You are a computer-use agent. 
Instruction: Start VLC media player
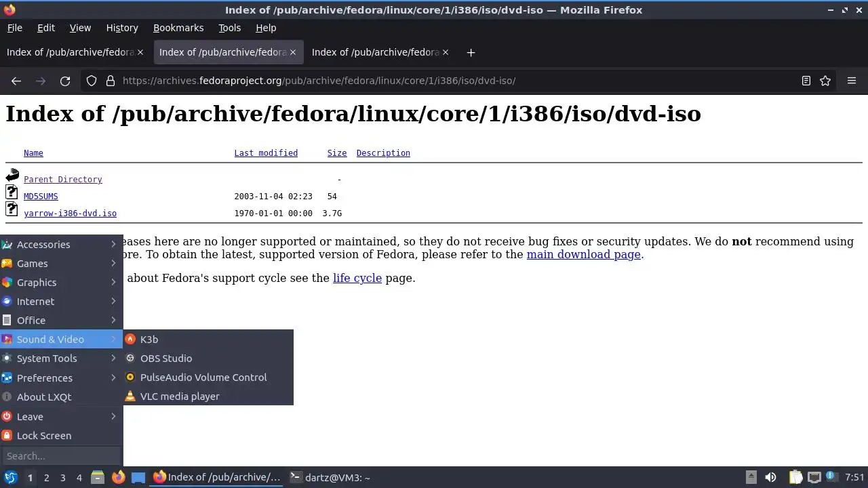[208, 396]
